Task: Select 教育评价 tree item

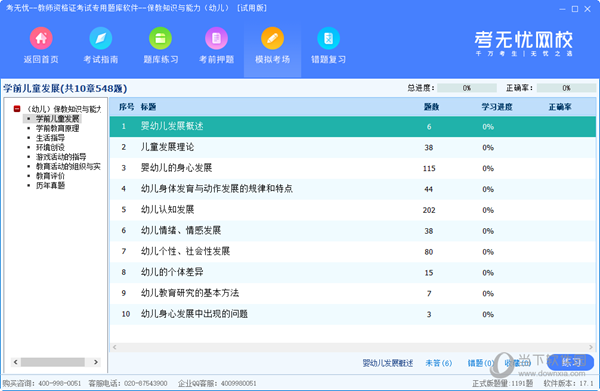Action: pyautogui.click(x=50, y=176)
